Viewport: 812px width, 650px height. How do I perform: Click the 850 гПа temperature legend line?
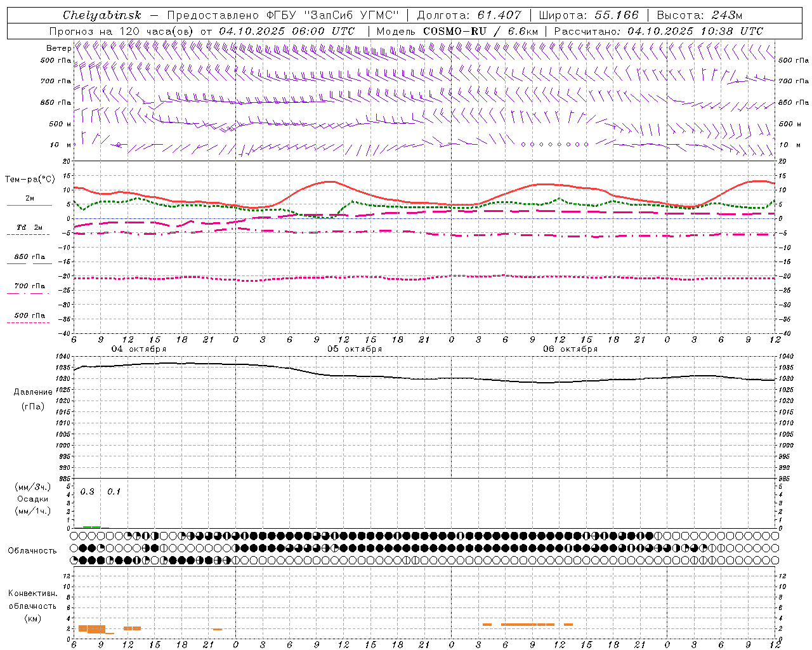tap(28, 263)
